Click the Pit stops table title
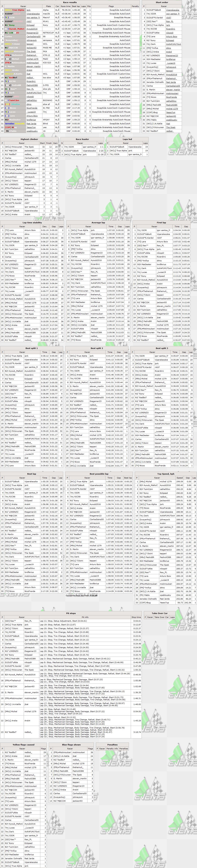197x868 pixels. [x=71, y=613]
